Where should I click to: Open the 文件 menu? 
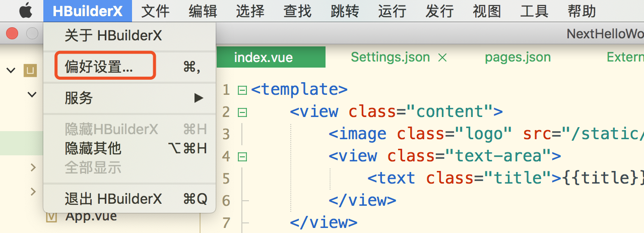(155, 11)
